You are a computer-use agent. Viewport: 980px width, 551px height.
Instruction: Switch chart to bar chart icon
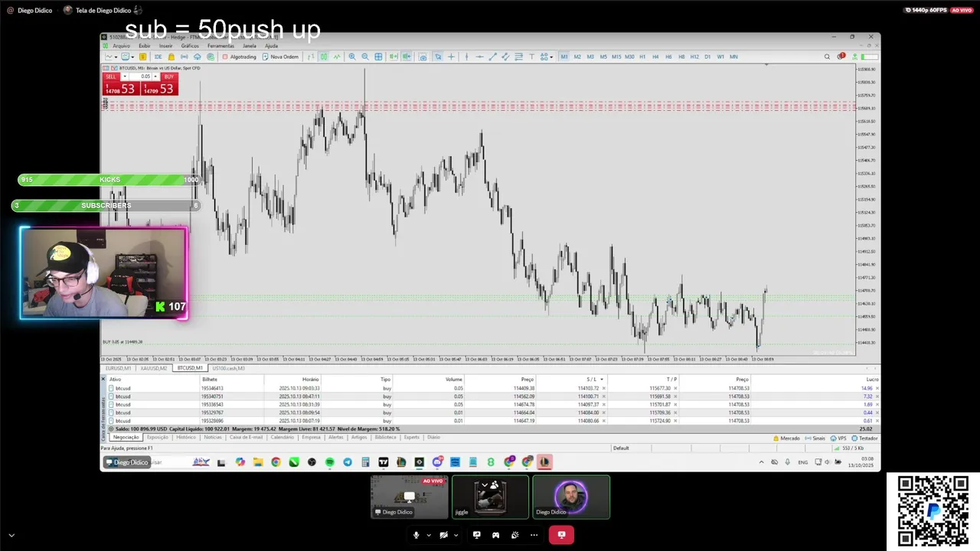pos(311,57)
